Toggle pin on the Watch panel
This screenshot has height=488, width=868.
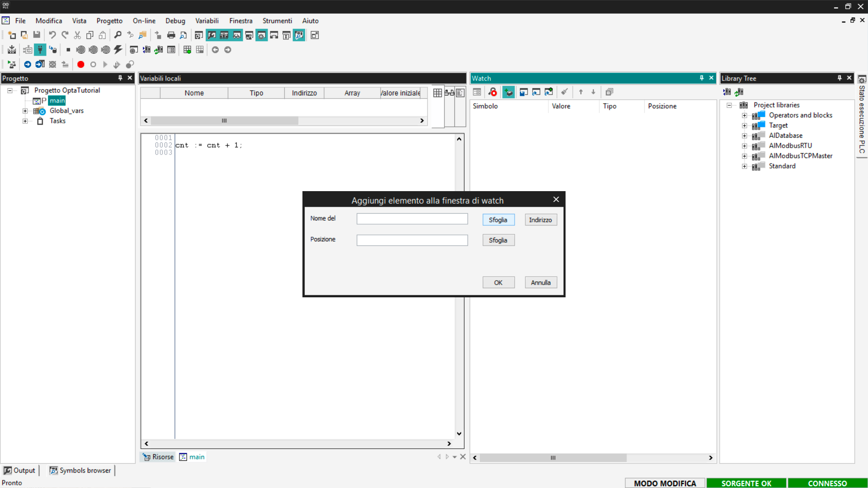(702, 78)
